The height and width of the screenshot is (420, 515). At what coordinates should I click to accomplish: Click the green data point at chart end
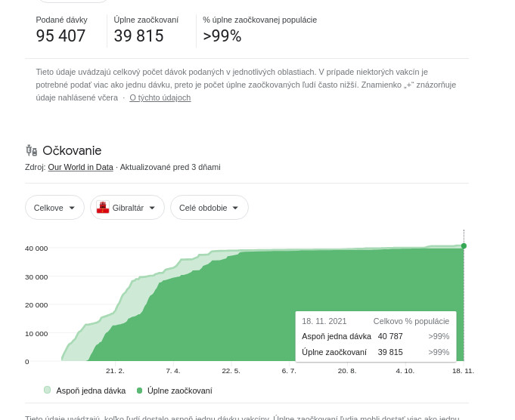coord(464,246)
